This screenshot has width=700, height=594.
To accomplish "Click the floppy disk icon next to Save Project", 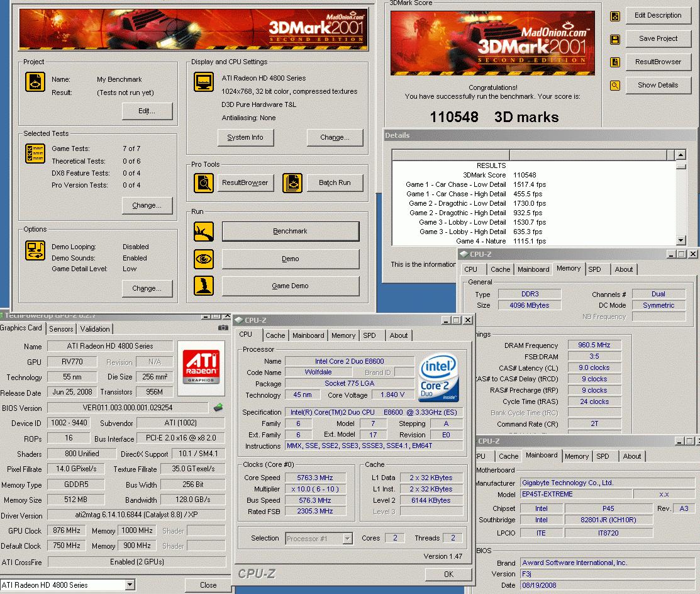I will tap(615, 40).
